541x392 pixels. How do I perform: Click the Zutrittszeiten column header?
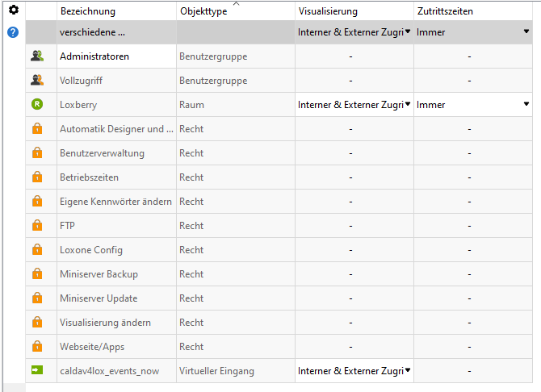click(445, 11)
